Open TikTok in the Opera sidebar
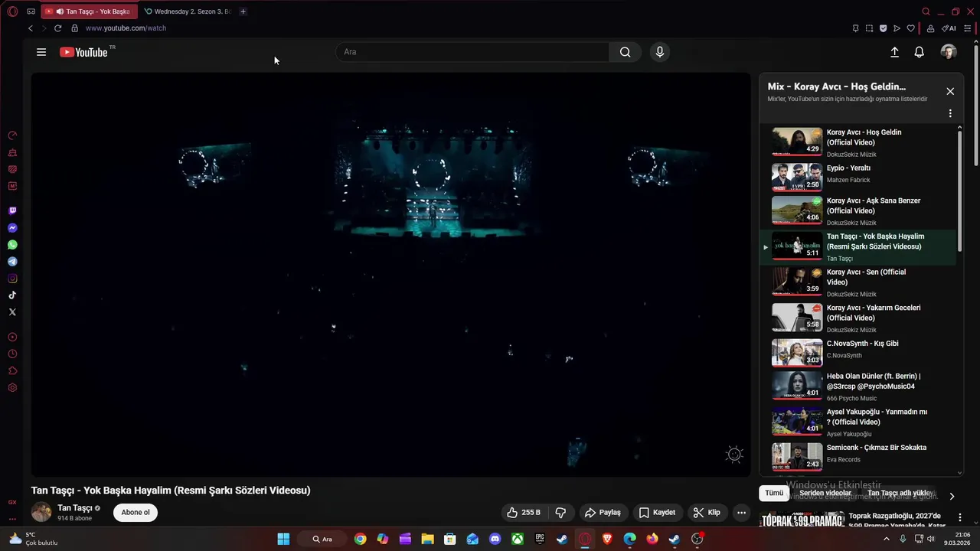Viewport: 980px width, 551px height. click(x=12, y=295)
